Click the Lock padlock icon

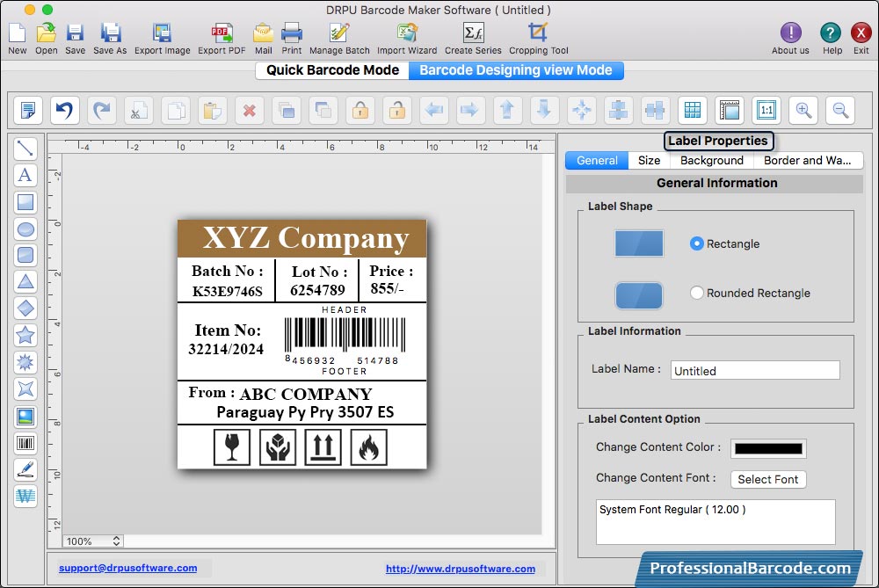coord(360,110)
